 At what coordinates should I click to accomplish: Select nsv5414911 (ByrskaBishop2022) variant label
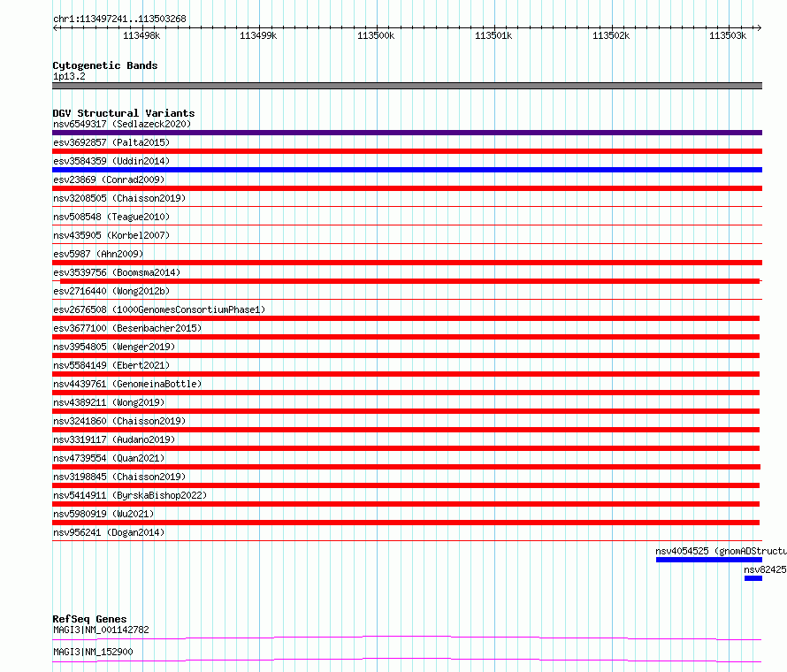pyautogui.click(x=130, y=495)
